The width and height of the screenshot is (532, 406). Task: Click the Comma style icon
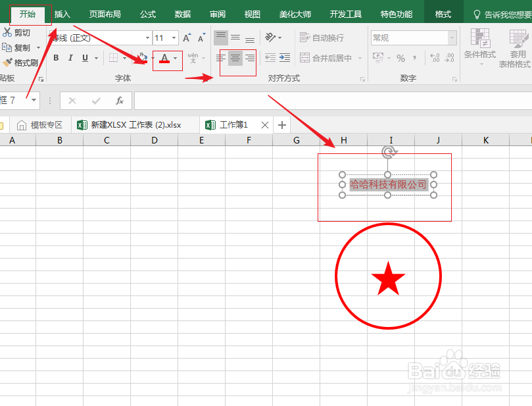click(414, 58)
